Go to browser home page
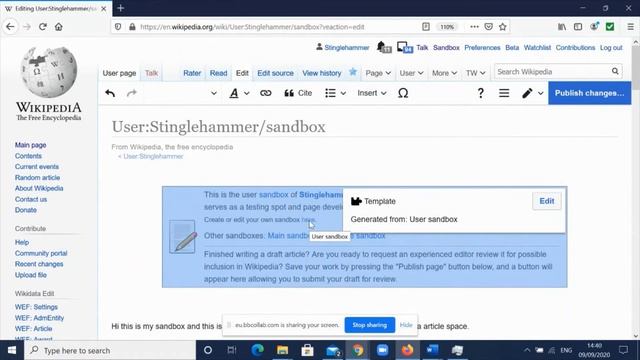The height and width of the screenshot is (360, 640). point(59,27)
